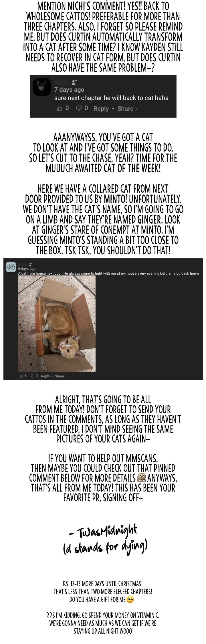Like Minto's cat comment with thumbs up
The image size is (206, 644).
(21, 376)
